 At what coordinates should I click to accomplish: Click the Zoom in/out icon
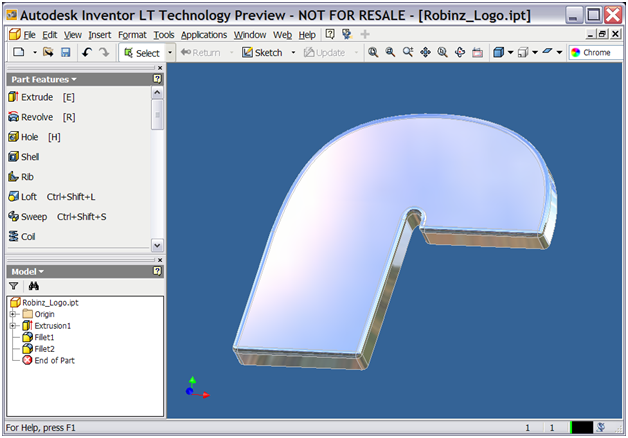[408, 52]
